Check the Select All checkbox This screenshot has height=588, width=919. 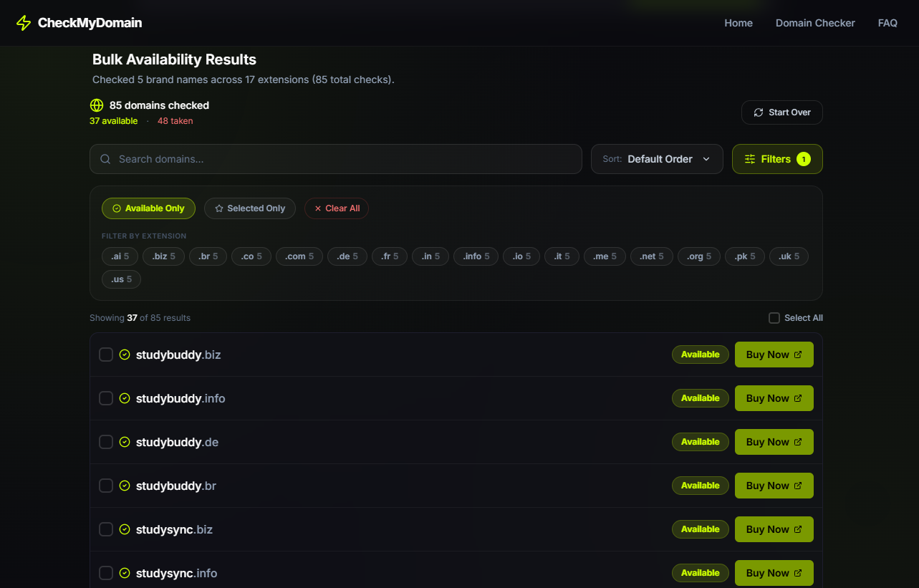coord(774,318)
